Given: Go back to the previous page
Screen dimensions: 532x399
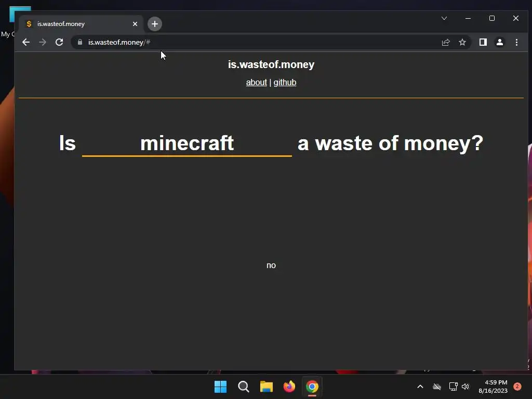Looking at the screenshot, I should (x=26, y=42).
